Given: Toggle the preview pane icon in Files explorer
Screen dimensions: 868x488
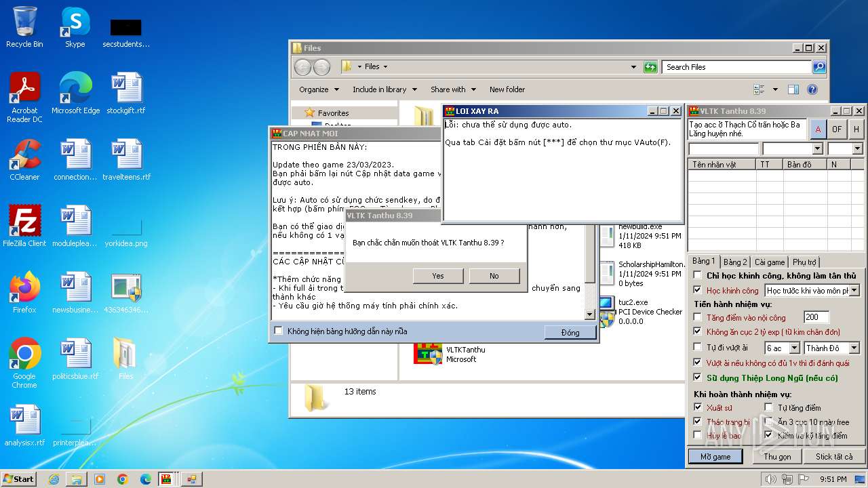Looking at the screenshot, I should coord(793,89).
